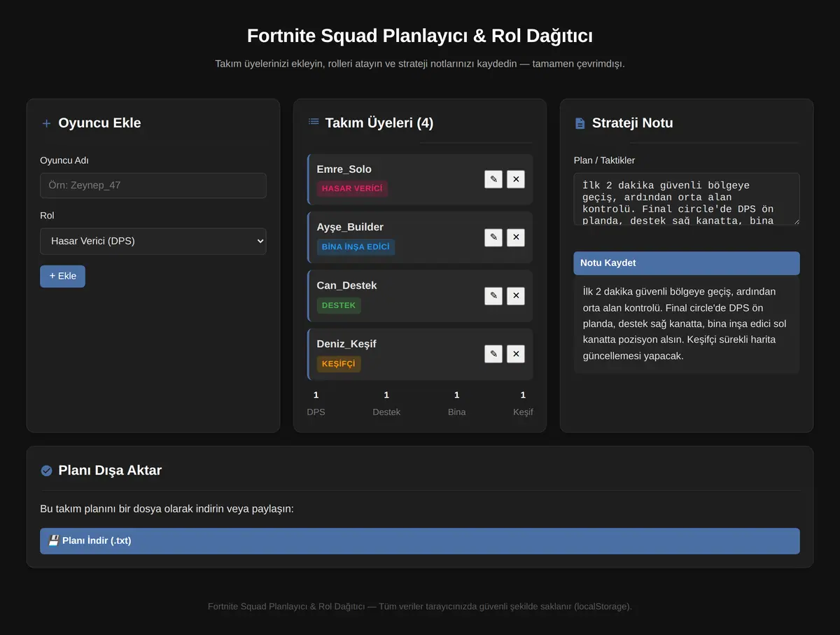
Task: Click the 'Bu takım planını' export description
Action: point(167,508)
